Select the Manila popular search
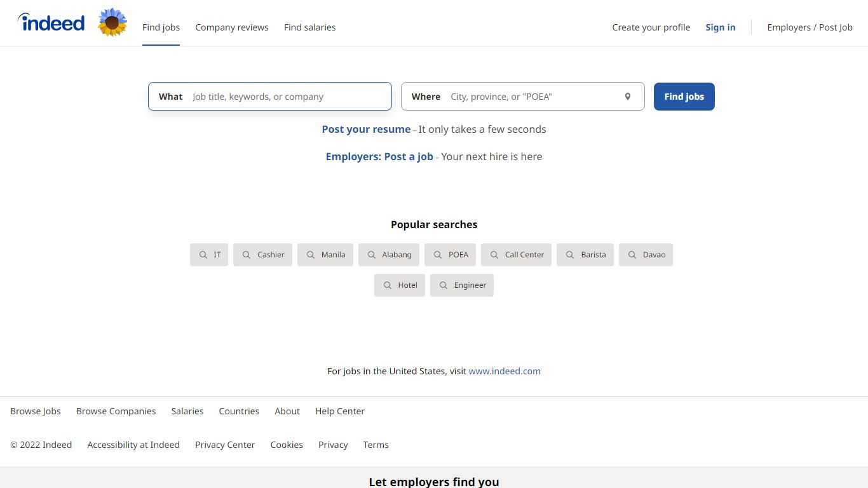The width and height of the screenshot is (868, 488). [325, 254]
